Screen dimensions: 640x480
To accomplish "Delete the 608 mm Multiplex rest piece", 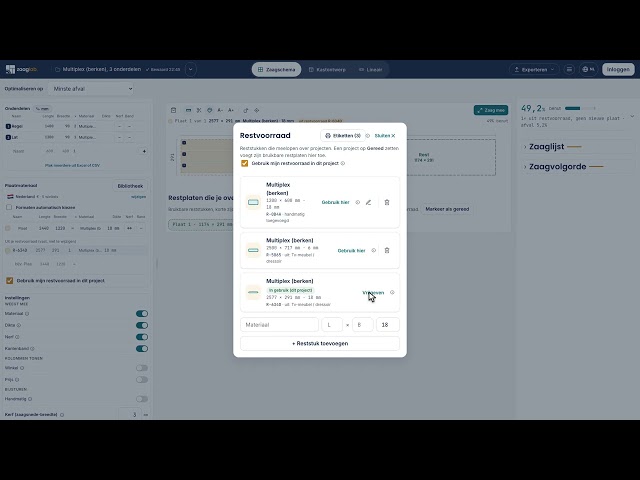I will (x=387, y=202).
